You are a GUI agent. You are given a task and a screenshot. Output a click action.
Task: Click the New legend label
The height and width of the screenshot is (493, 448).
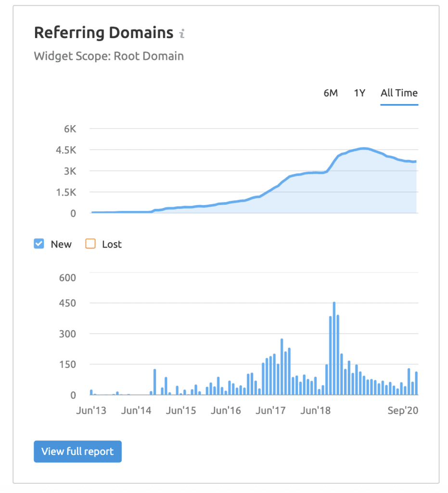[61, 244]
